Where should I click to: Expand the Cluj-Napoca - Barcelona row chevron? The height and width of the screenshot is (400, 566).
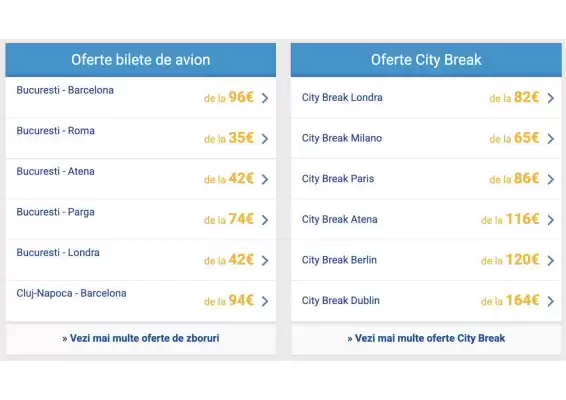[265, 301]
